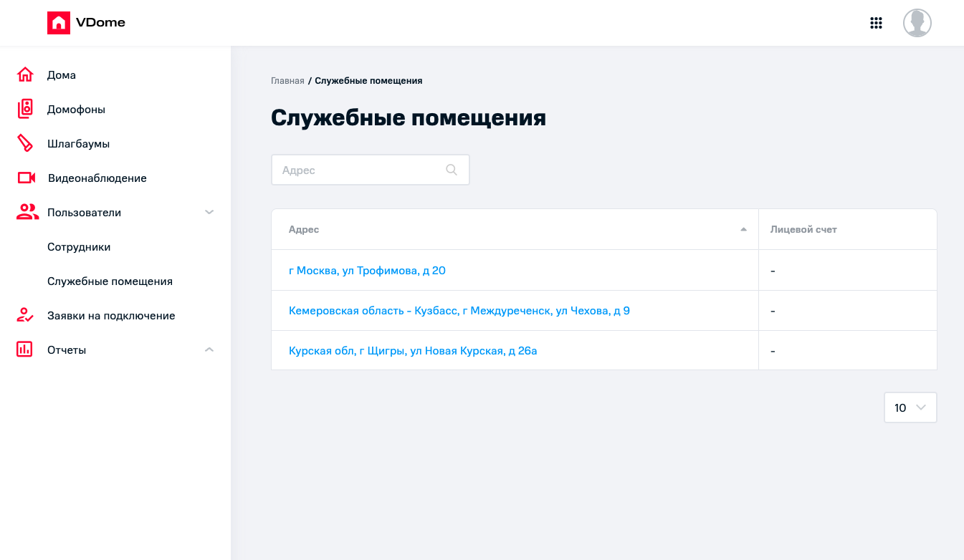
Task: Open the apps grid icon
Action: point(876,23)
